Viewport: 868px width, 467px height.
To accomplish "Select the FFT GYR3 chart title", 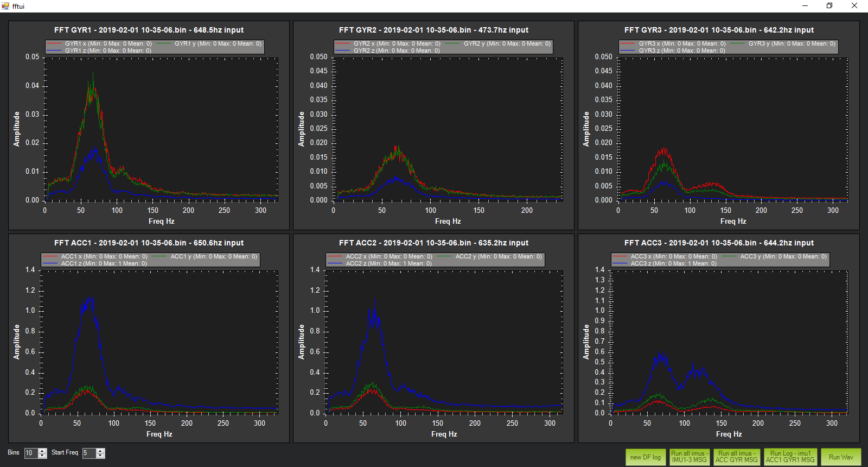I will [x=719, y=30].
